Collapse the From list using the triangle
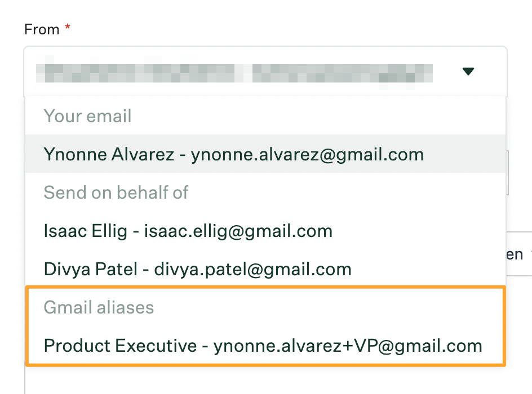Viewport: 532px width, 394px height. 468,71
